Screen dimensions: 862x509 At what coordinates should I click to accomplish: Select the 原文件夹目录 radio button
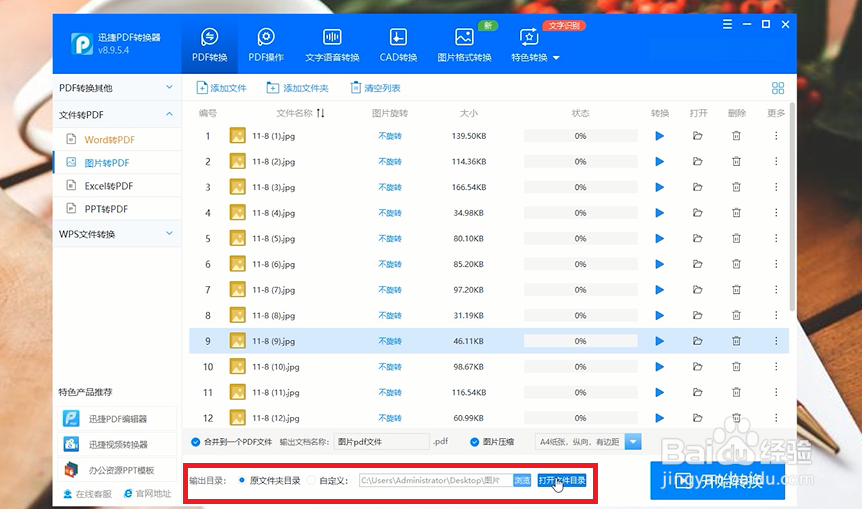coord(241,480)
